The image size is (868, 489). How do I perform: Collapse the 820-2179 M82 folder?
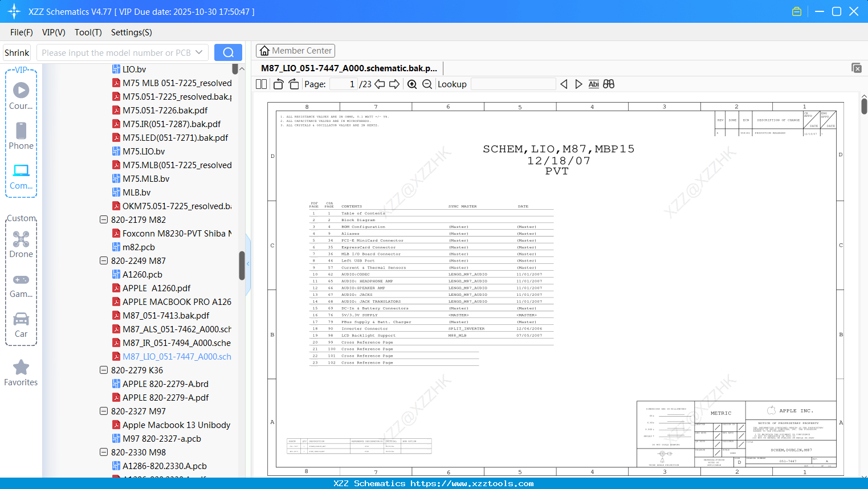pyautogui.click(x=104, y=220)
